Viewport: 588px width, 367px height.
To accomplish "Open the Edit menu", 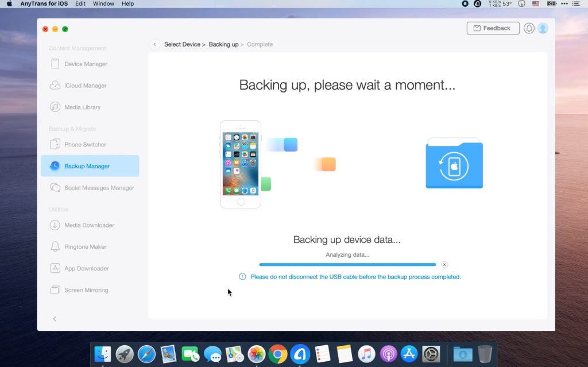I will pos(80,4).
